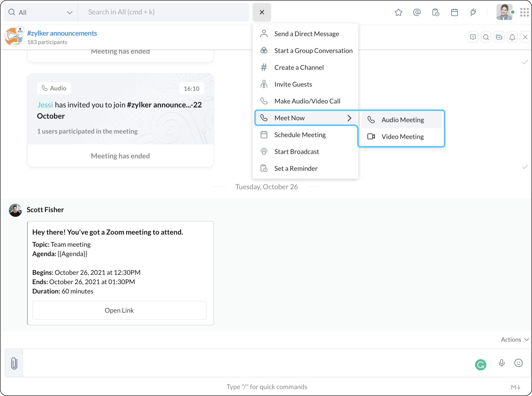Select Audio Meeting from submenu
Screen dimensions: 532x396
pyautogui.click(x=402, y=120)
